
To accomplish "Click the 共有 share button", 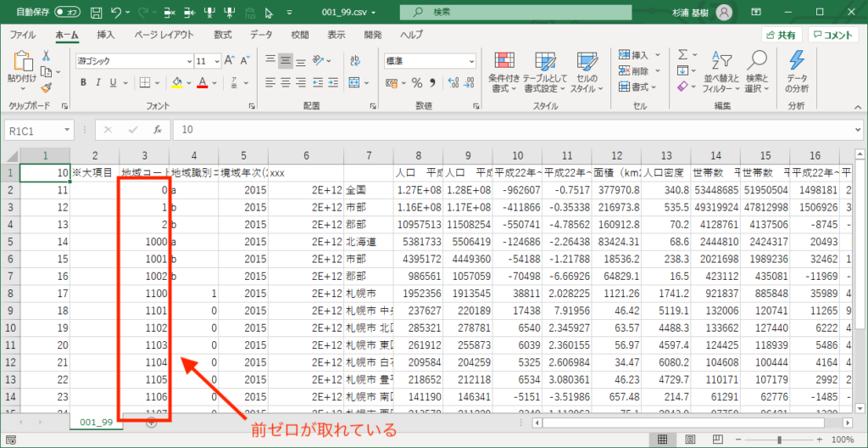I will (782, 35).
